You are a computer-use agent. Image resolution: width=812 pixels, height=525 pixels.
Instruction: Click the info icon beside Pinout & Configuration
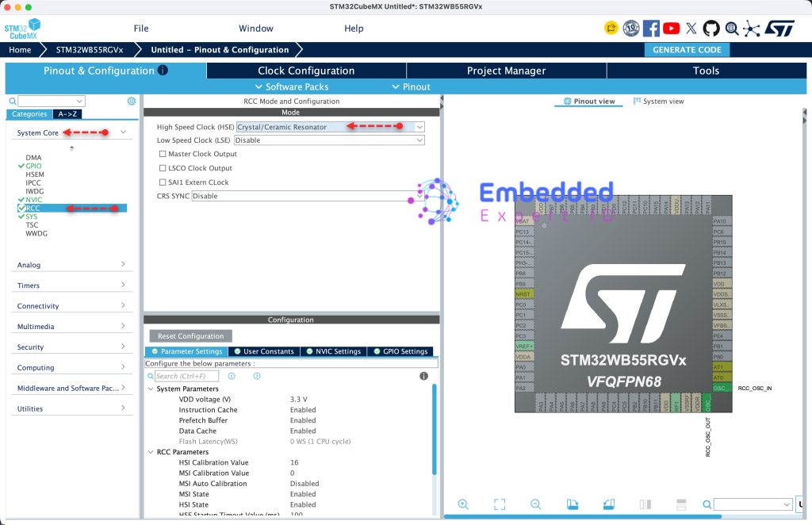coord(163,70)
